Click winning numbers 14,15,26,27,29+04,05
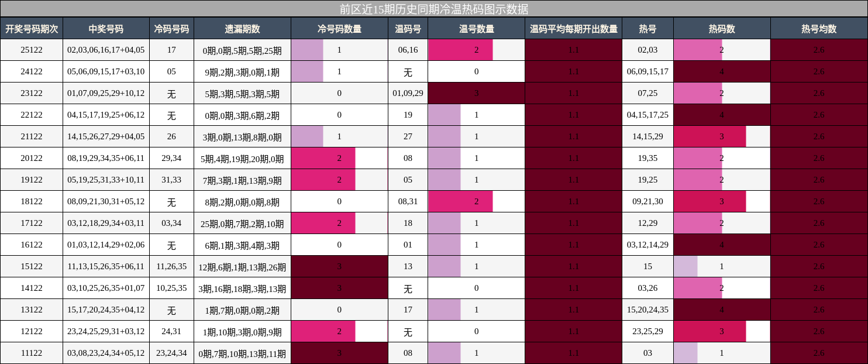The width and height of the screenshot is (868, 364). pyautogui.click(x=106, y=137)
